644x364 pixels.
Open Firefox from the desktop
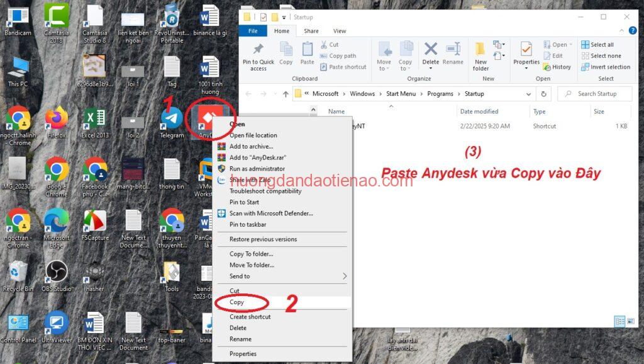click(x=57, y=120)
